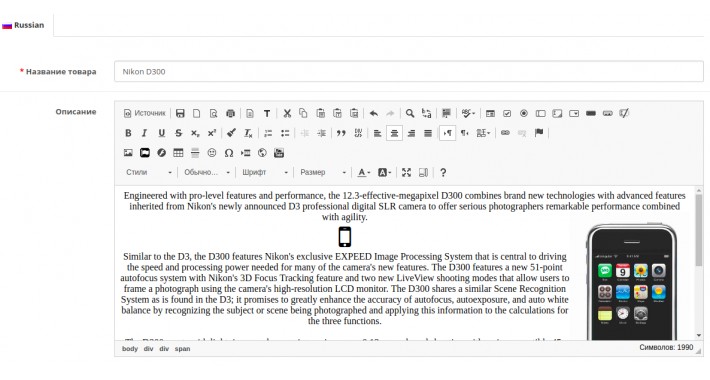Insert a Selection Field form element
Viewport: 710px width, 380px height.
(574, 113)
